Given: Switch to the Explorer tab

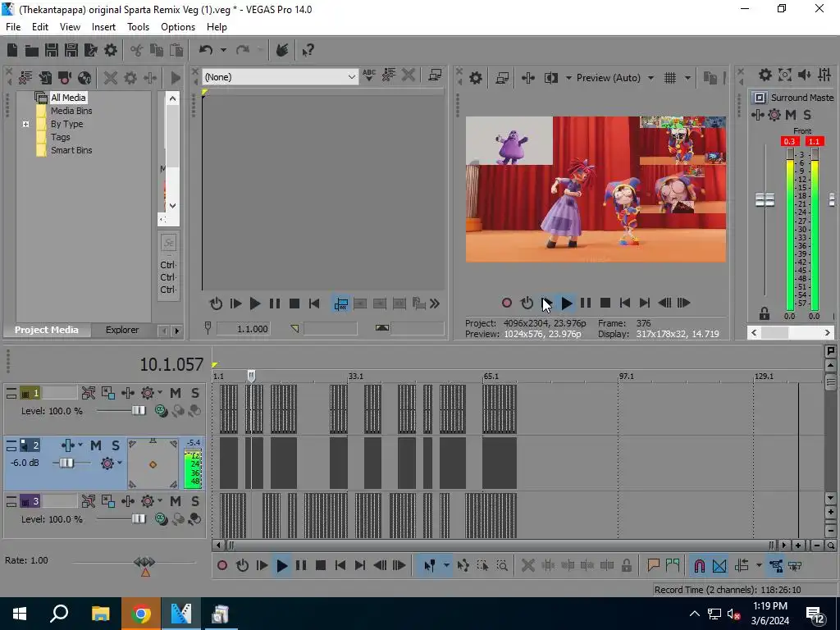Looking at the screenshot, I should [x=122, y=330].
